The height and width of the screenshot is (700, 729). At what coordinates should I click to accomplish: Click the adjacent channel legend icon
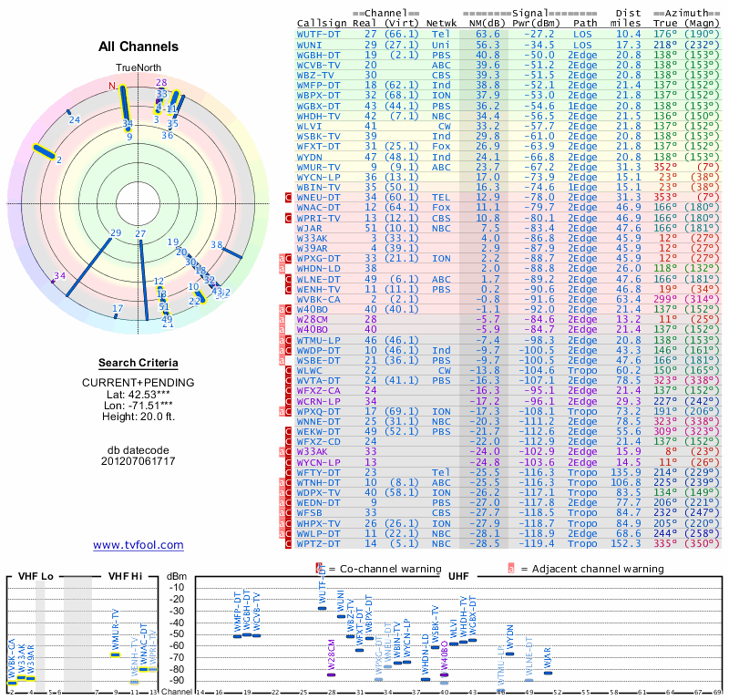511,569
